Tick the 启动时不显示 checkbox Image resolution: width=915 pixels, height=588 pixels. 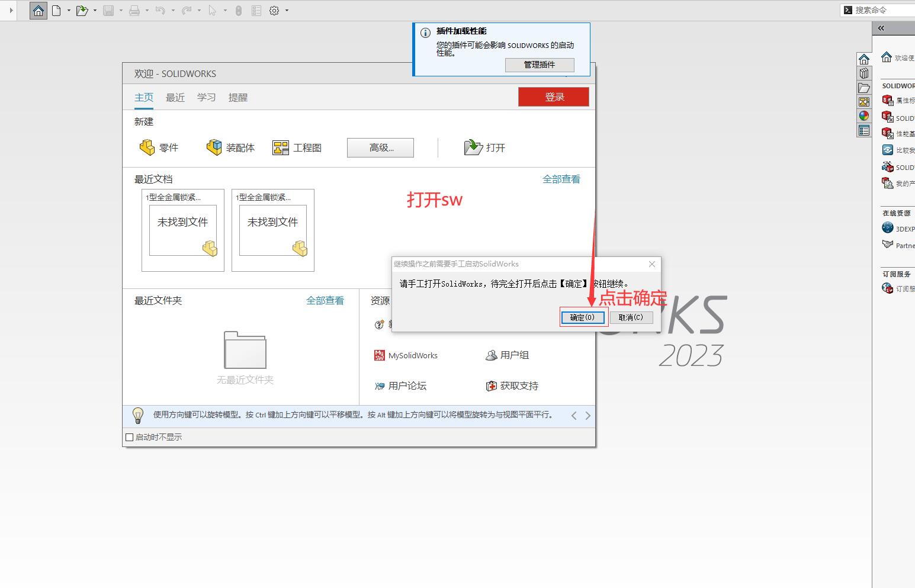pyautogui.click(x=130, y=438)
